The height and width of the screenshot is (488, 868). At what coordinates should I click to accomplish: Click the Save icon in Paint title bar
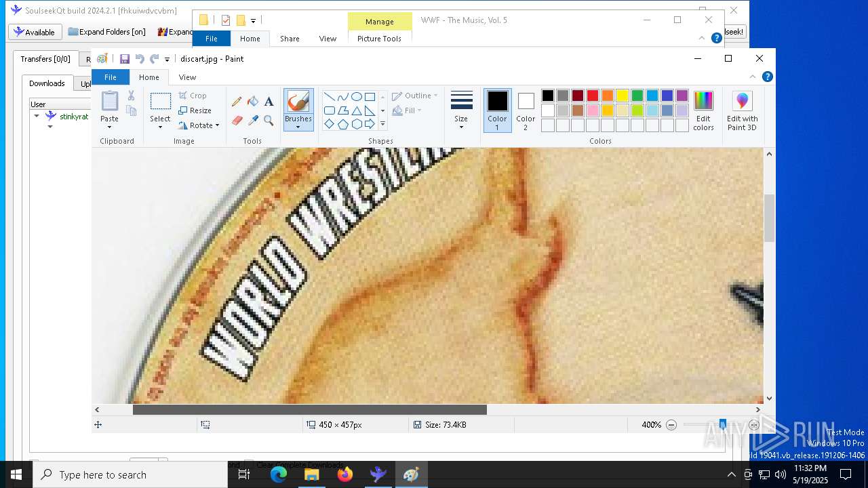pyautogui.click(x=125, y=59)
